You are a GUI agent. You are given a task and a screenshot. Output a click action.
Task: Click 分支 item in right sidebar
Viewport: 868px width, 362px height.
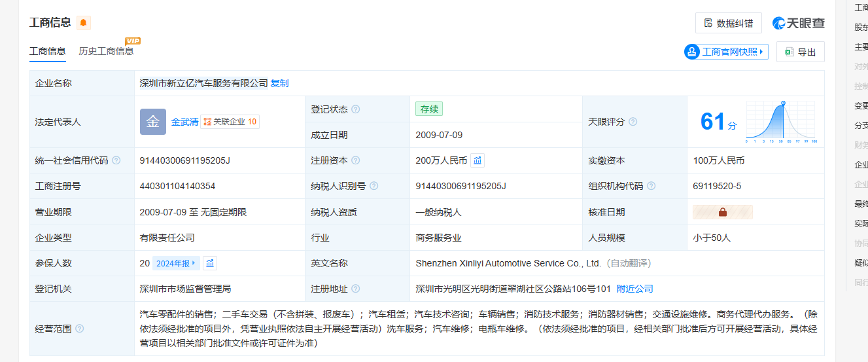(861, 125)
